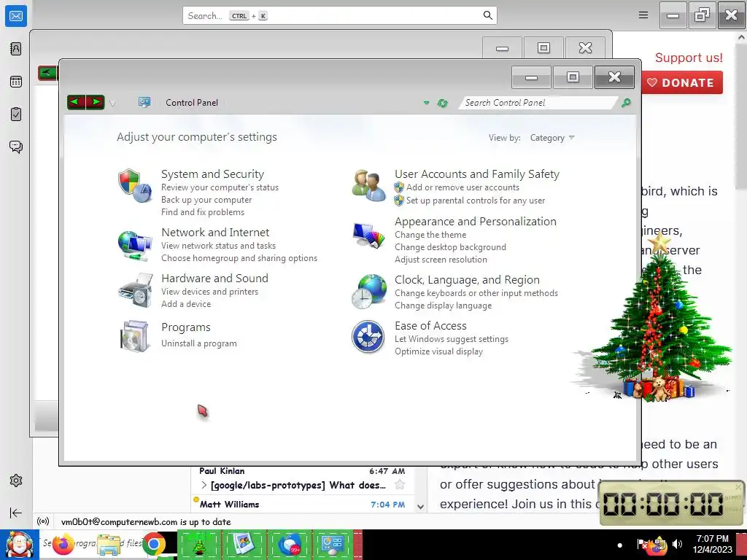747x560 pixels.
Task: Click Change the theme link
Action: 430,235
